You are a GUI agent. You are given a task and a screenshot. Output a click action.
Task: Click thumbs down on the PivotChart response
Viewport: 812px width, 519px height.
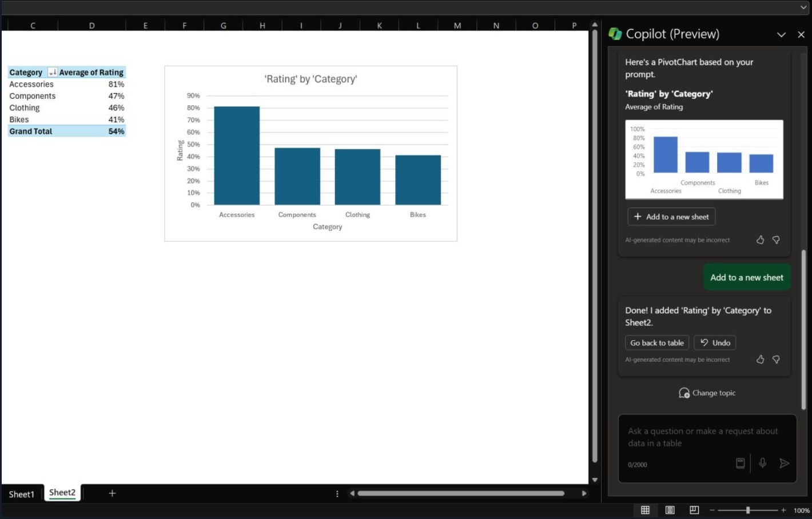pyautogui.click(x=776, y=240)
